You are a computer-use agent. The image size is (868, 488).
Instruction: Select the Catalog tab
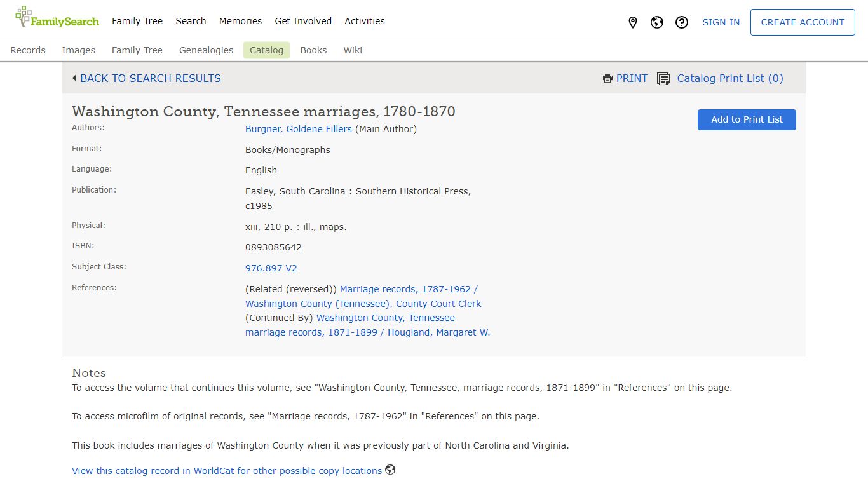(x=266, y=50)
